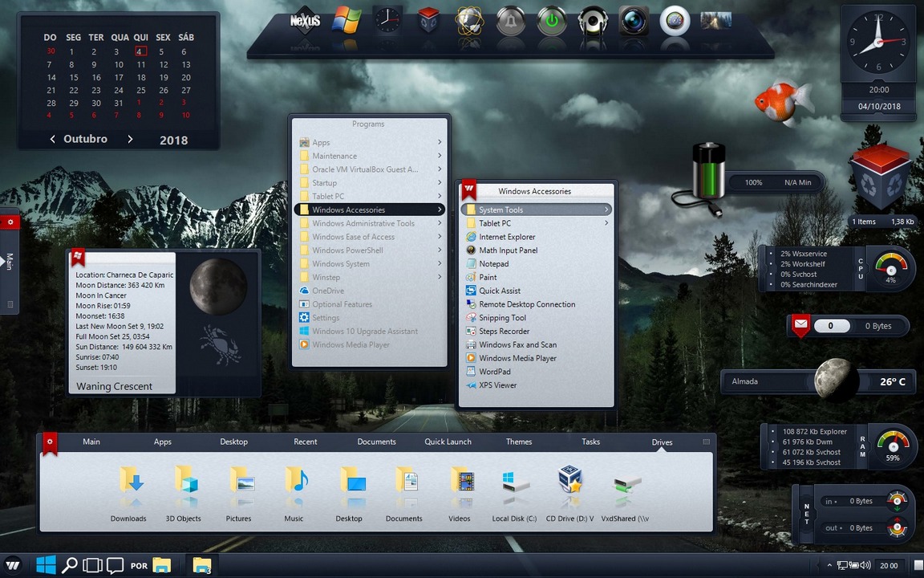Click the CPU usage gauge widget
Viewport: 924px width, 578px height.
pyautogui.click(x=891, y=268)
